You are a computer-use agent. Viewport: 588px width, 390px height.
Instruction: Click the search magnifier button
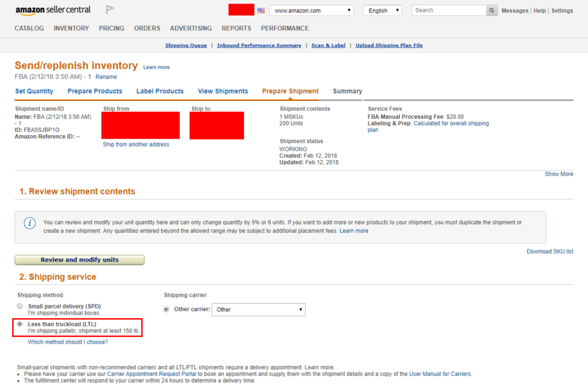point(492,10)
